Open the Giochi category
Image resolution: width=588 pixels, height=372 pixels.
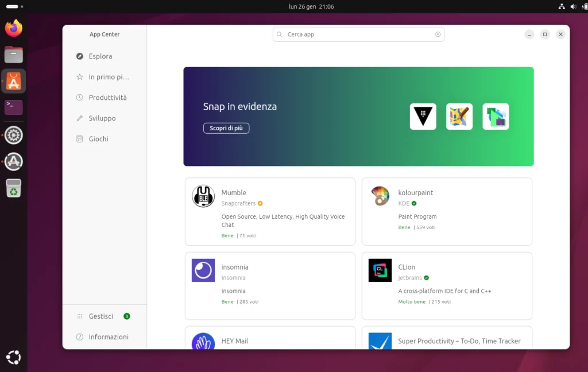(x=98, y=138)
